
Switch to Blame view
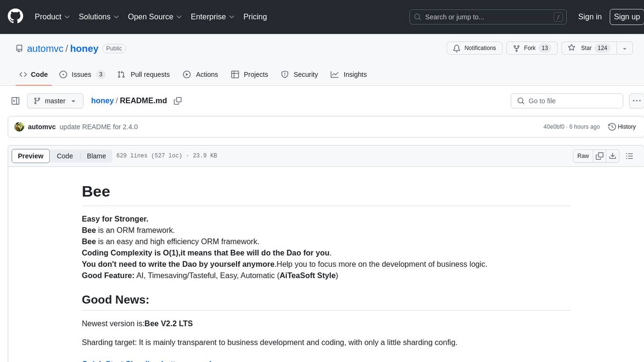point(96,156)
